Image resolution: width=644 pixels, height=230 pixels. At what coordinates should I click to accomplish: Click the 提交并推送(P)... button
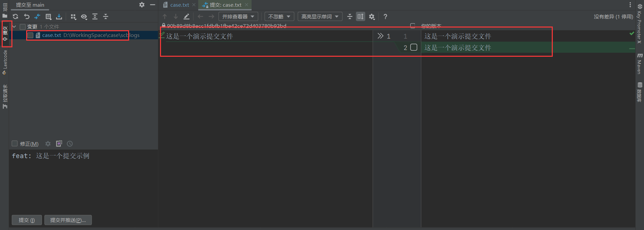point(68,220)
